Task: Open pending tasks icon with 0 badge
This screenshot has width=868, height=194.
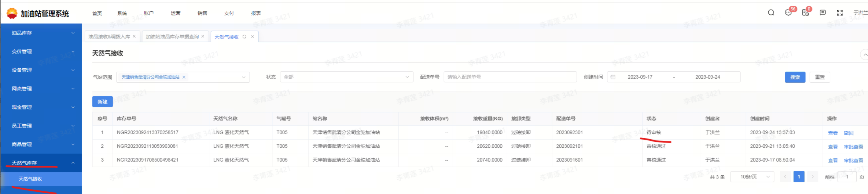Action: point(805,13)
